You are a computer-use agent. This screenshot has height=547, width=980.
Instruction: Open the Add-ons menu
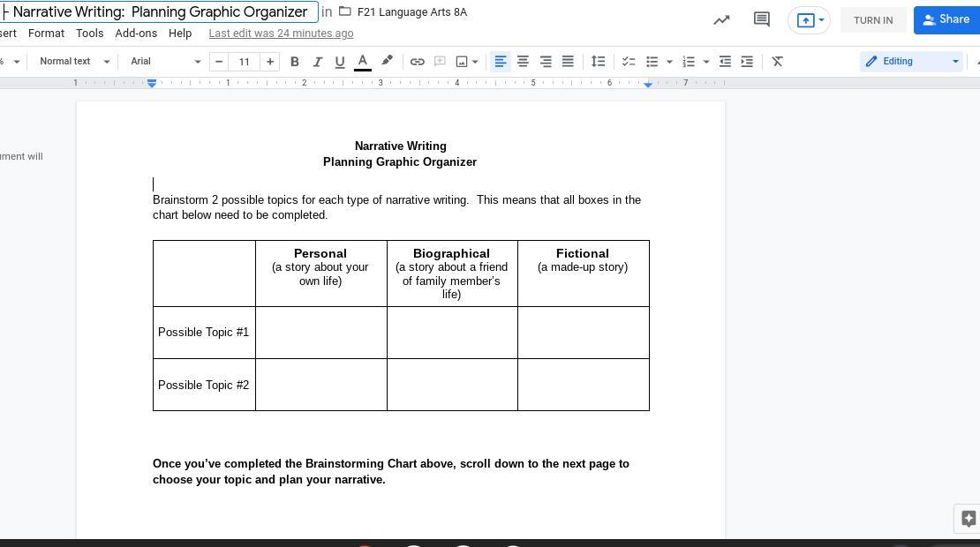(136, 34)
